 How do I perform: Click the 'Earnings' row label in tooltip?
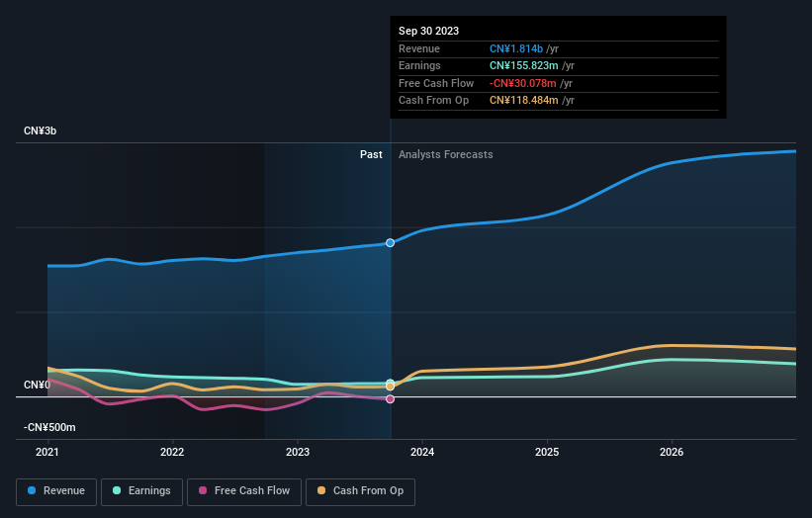(419, 65)
